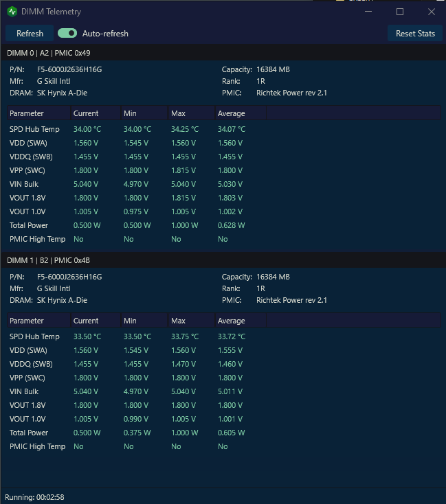
Task: Click the DIMM 0 Parameter column header
Action: [x=38, y=113]
